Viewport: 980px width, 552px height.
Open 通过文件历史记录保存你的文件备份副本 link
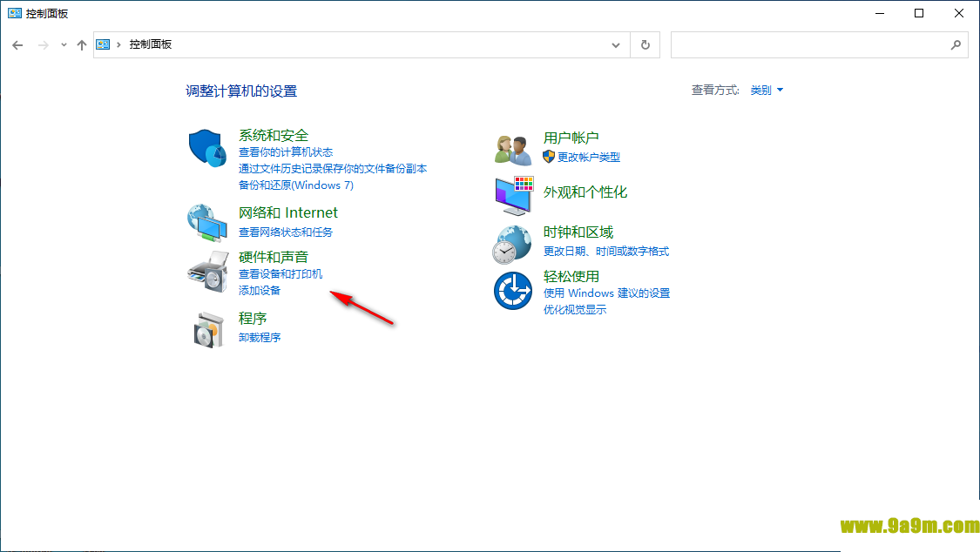(x=333, y=169)
